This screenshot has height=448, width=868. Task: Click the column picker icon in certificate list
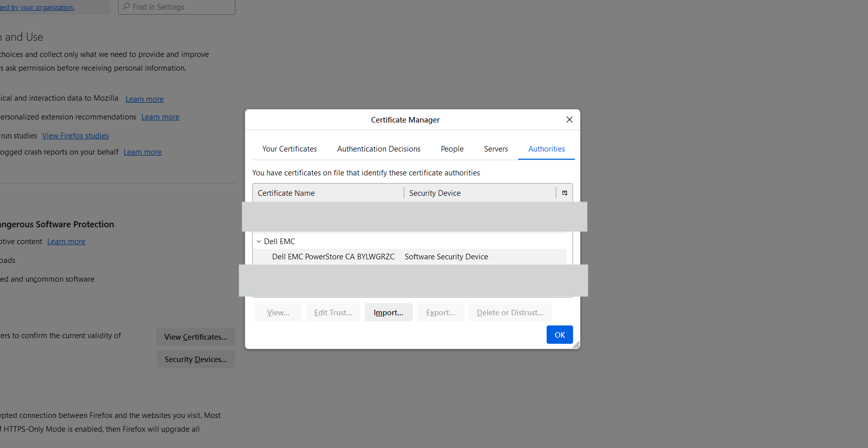(564, 193)
